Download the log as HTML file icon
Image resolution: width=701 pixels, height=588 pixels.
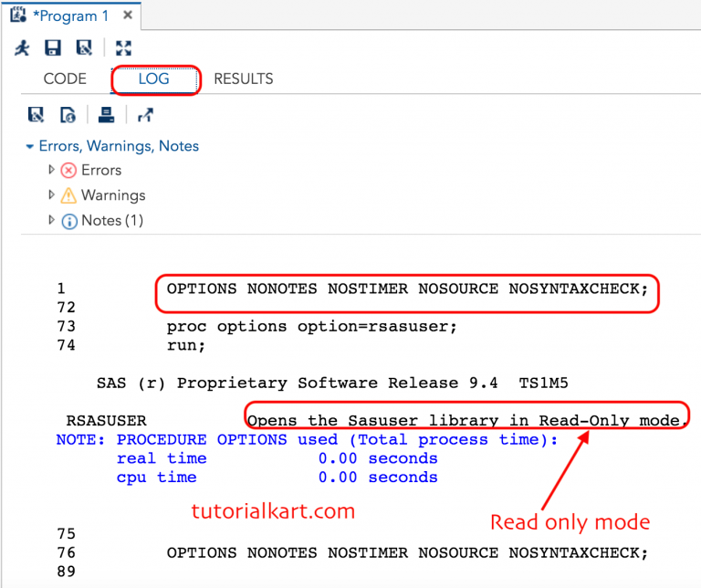[x=68, y=114]
